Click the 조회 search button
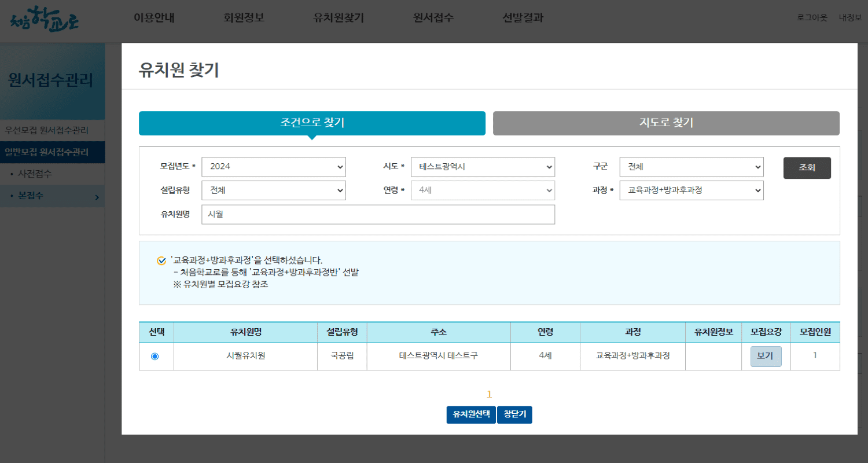Image resolution: width=868 pixels, height=463 pixels. point(807,167)
